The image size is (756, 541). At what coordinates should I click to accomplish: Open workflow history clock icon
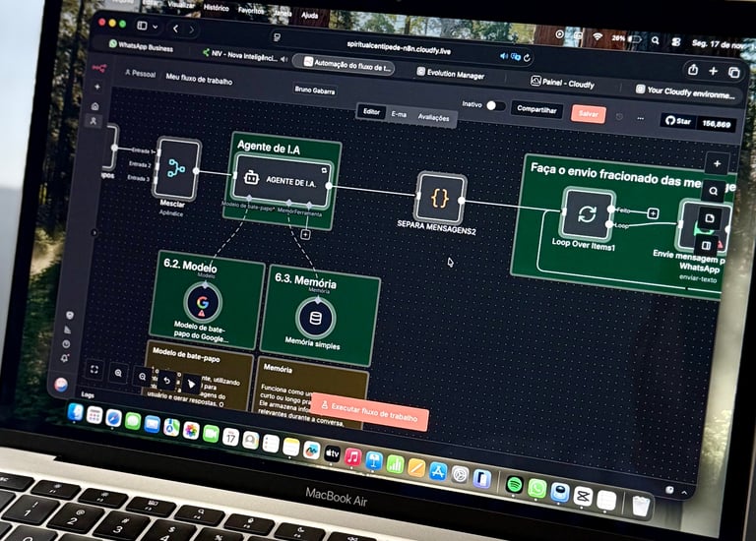pos(620,117)
